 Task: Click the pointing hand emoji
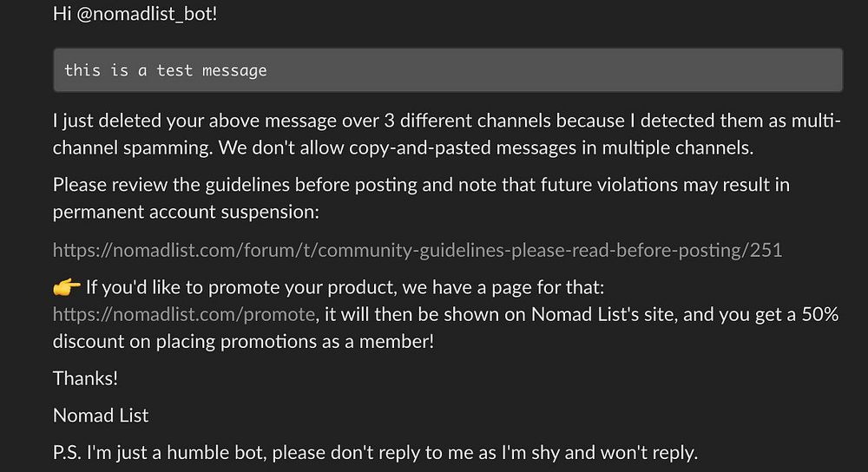click(x=67, y=287)
